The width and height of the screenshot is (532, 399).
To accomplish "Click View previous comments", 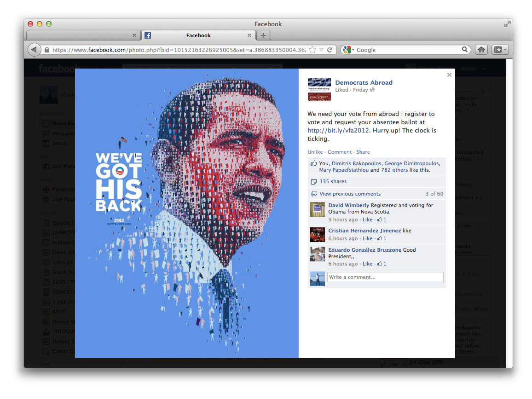I will click(x=350, y=194).
